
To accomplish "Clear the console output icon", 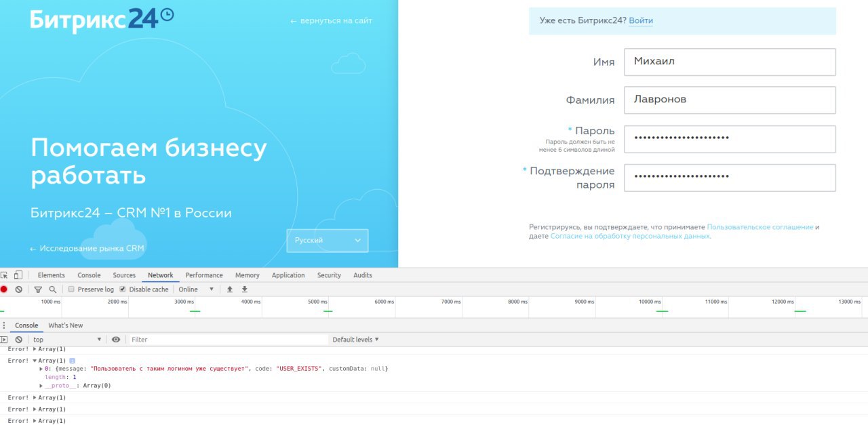I will (x=19, y=340).
